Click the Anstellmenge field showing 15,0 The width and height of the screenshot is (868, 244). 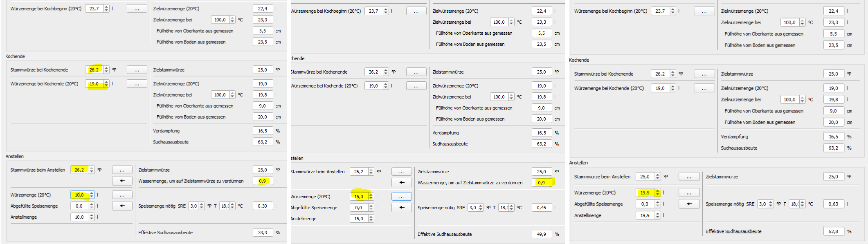[358, 219]
